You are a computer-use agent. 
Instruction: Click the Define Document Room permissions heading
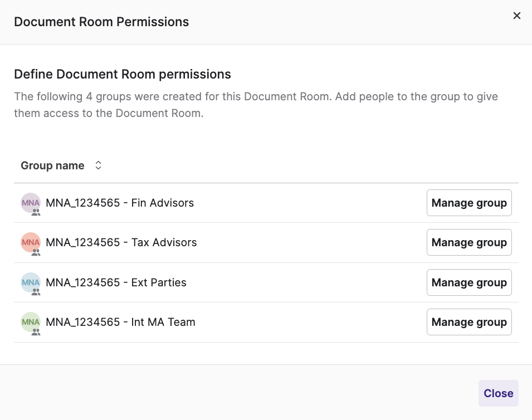(x=123, y=74)
